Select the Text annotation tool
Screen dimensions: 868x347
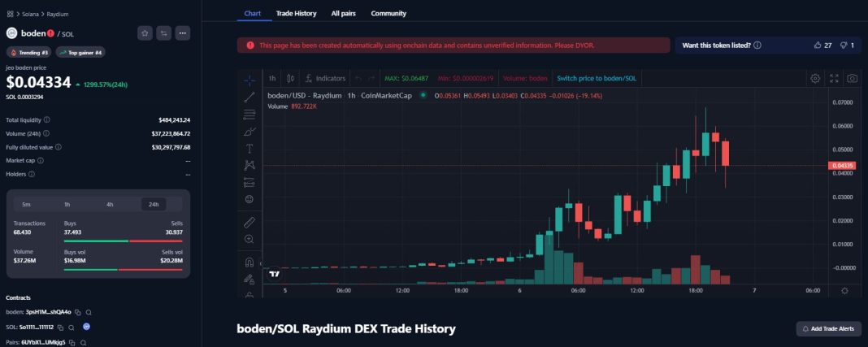[250, 148]
